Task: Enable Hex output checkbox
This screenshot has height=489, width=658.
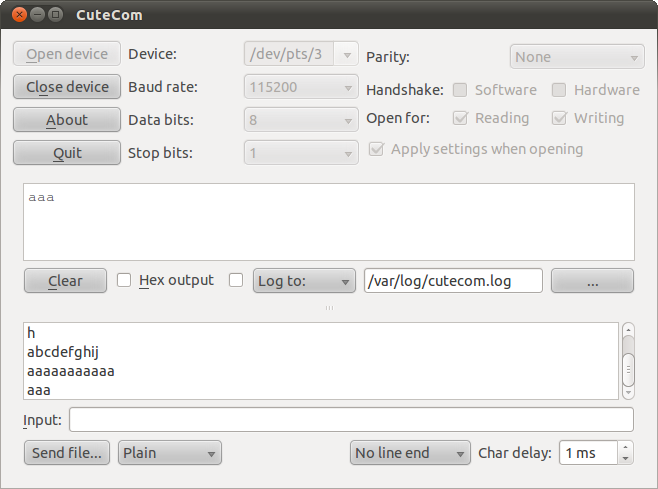Action: [x=125, y=281]
